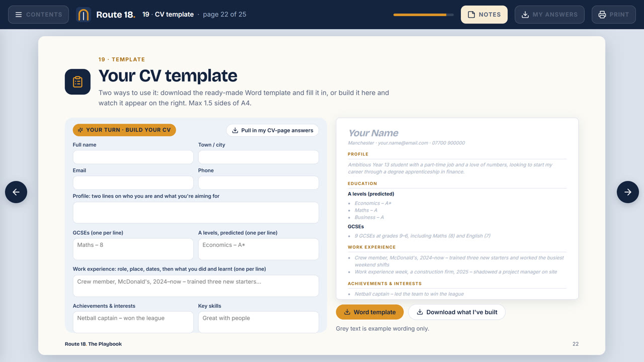
Task: Click the Achievements & interests text area
Action: pyautogui.click(x=133, y=322)
